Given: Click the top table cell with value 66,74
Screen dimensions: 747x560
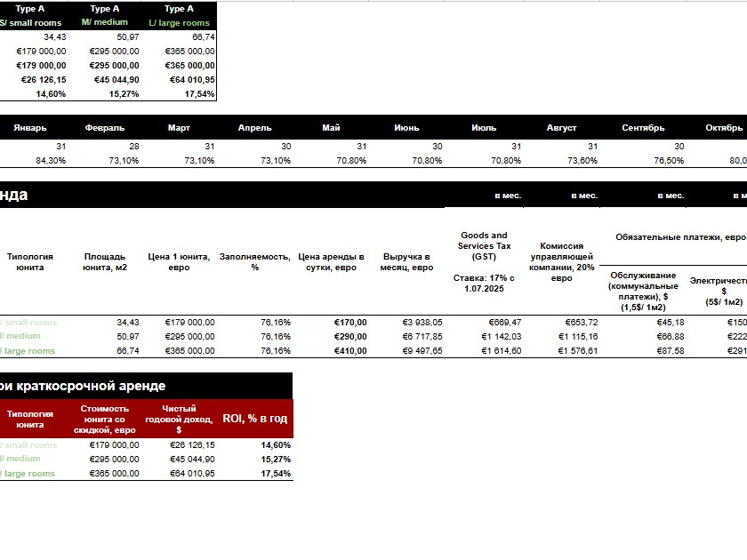Looking at the screenshot, I should click(204, 36).
